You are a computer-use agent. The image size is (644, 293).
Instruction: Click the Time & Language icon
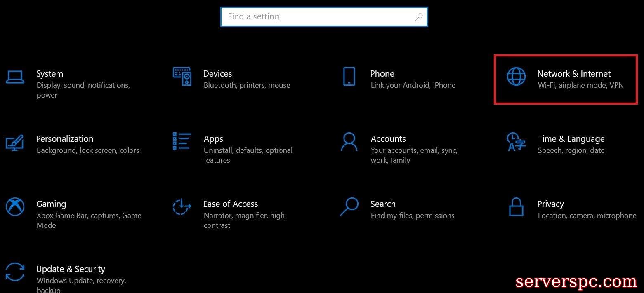coord(516,142)
